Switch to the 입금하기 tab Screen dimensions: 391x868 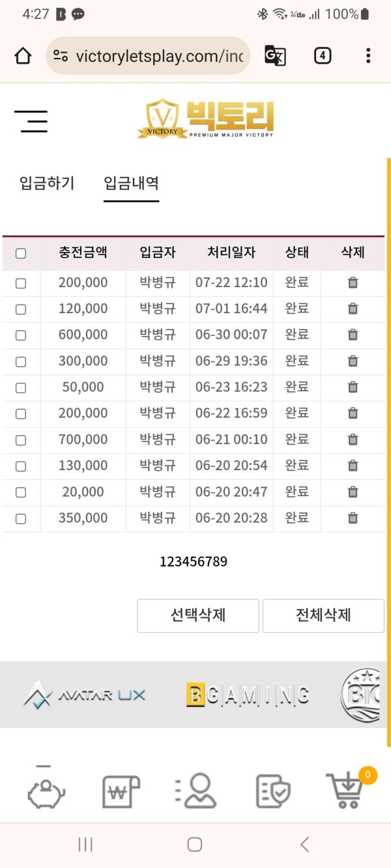coord(47,183)
